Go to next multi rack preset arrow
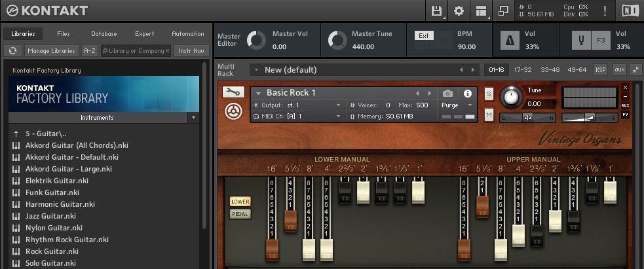The height and width of the screenshot is (269, 644). click(473, 70)
